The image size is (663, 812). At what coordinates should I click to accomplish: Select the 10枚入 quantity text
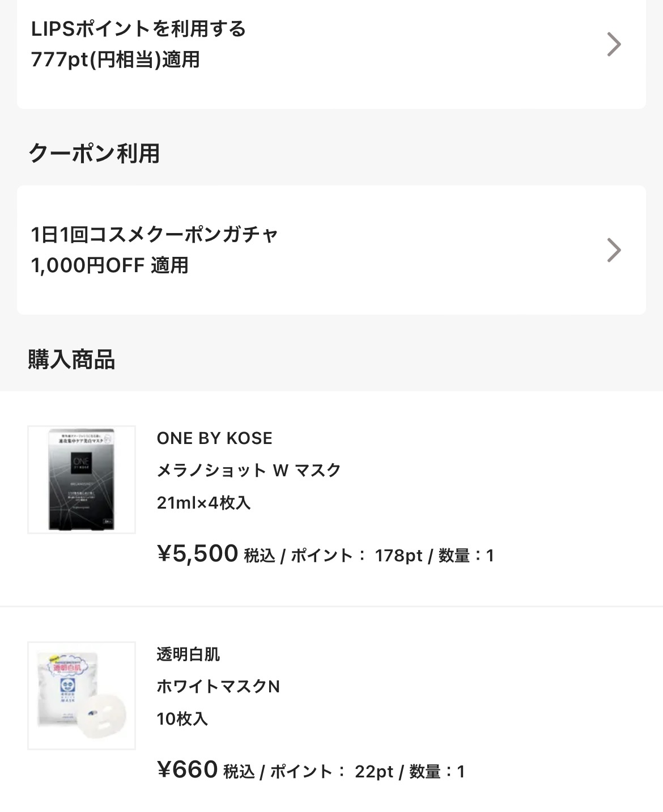pyautogui.click(x=182, y=719)
